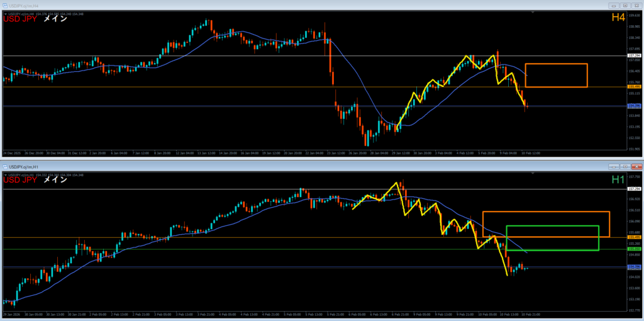Close the USDJPY H1 chart window

coord(636,167)
